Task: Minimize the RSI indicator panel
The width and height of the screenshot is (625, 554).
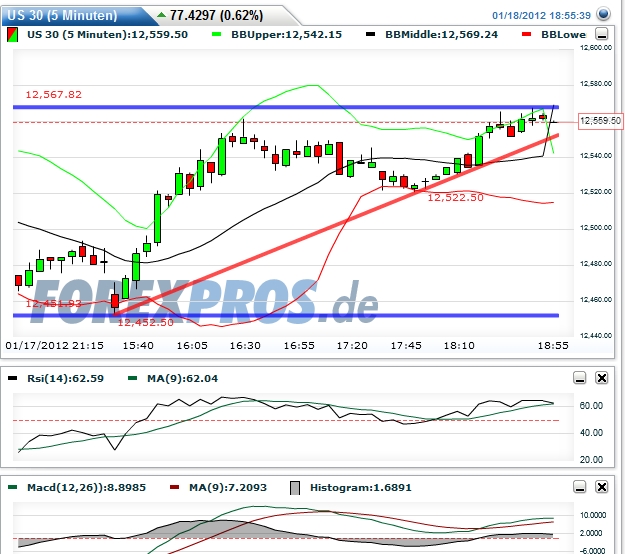Action: (x=580, y=377)
